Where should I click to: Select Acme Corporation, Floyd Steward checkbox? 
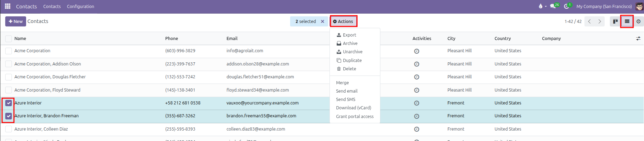click(8, 90)
